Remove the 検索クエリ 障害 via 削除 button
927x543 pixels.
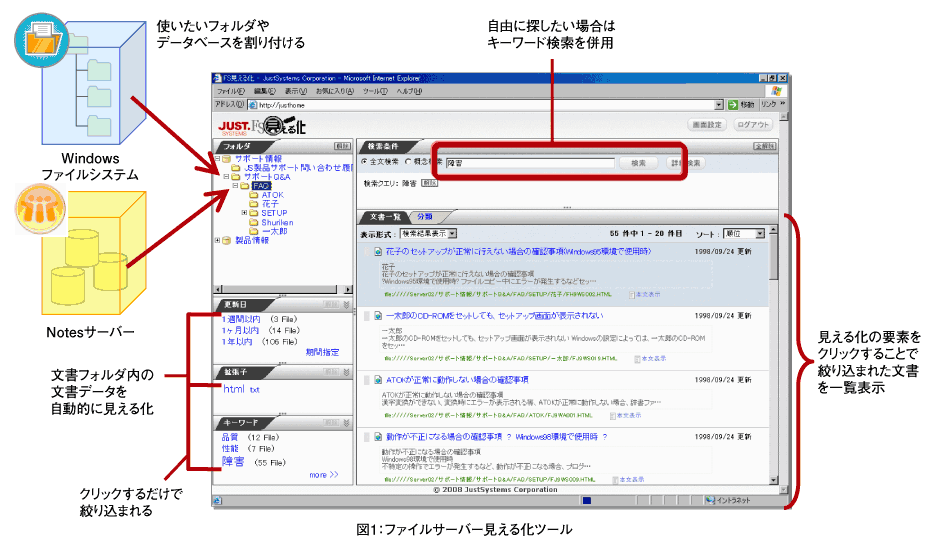coord(429,183)
